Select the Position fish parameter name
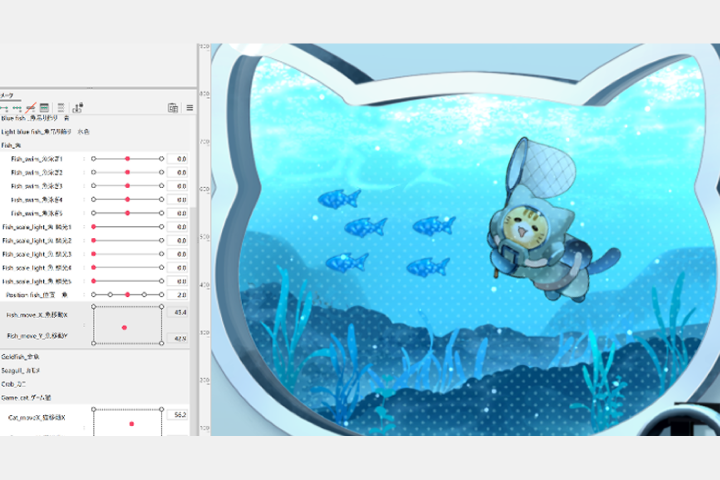 tap(36, 295)
